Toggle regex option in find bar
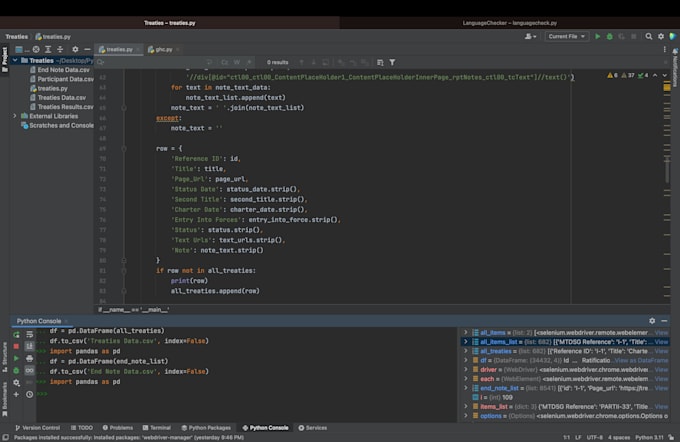Viewport: 680px width, 442px height. click(x=250, y=62)
